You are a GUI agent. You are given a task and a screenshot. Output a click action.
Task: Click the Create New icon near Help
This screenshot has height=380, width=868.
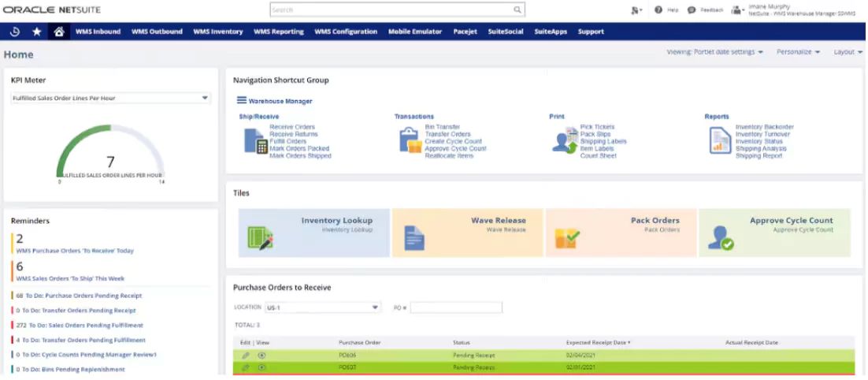636,10
